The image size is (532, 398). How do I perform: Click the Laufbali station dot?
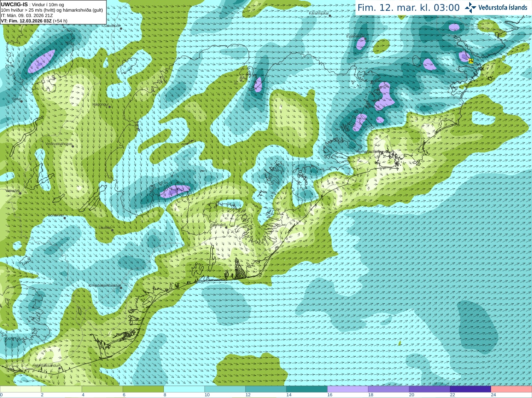click(112, 230)
